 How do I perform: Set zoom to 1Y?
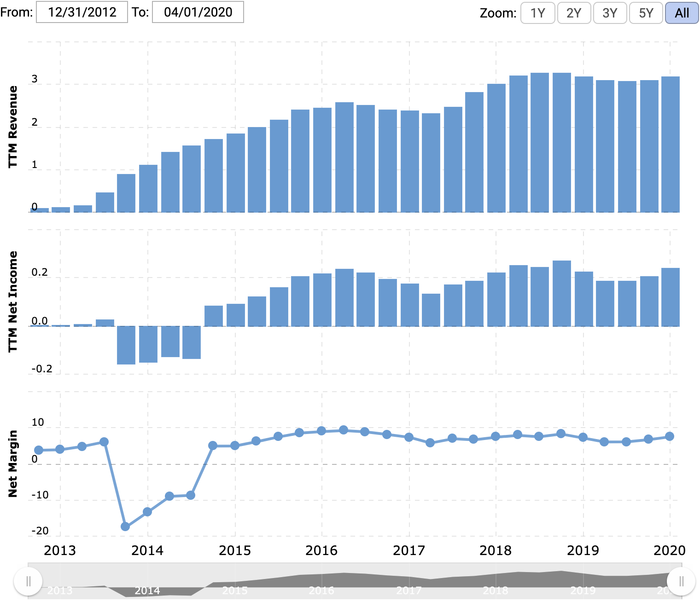click(537, 13)
